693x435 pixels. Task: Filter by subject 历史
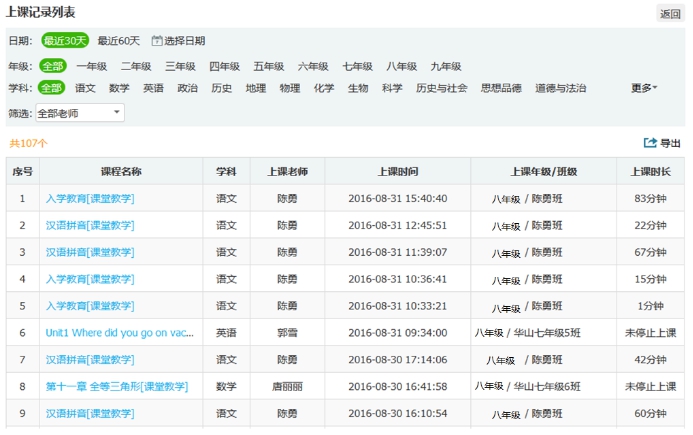221,88
